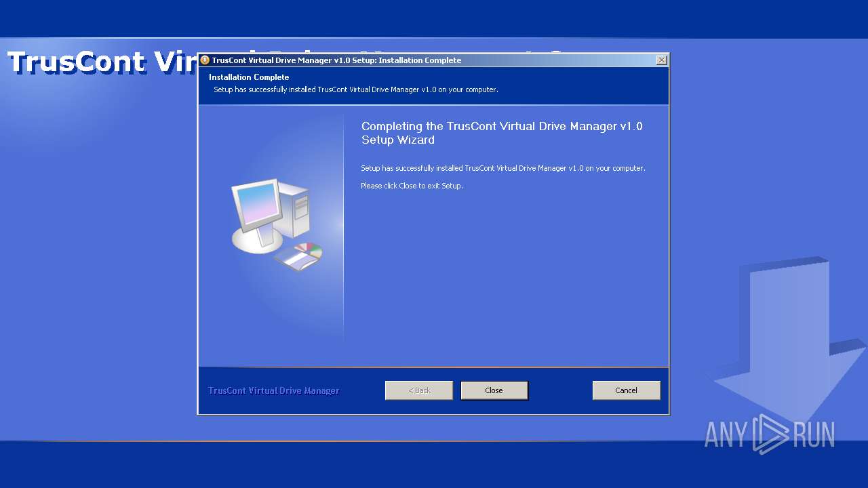Click the header line 'Setup has successfully installed' text
This screenshot has width=868, height=488.
(x=356, y=89)
